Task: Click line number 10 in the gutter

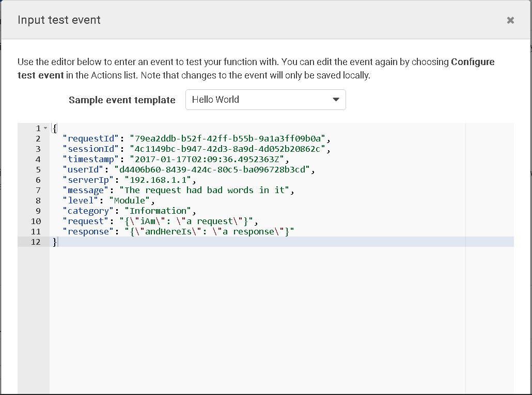Action: point(36,222)
